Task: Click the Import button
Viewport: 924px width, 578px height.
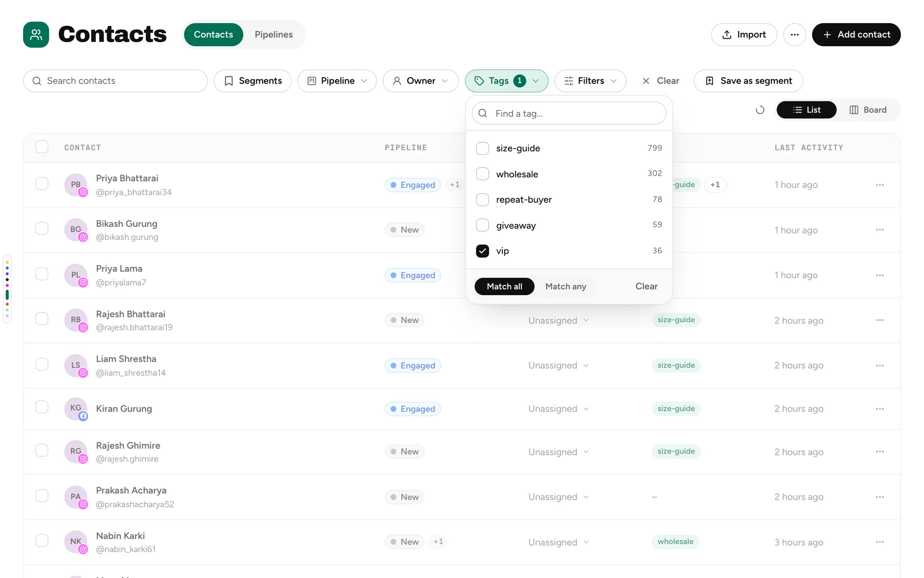Action: [744, 35]
